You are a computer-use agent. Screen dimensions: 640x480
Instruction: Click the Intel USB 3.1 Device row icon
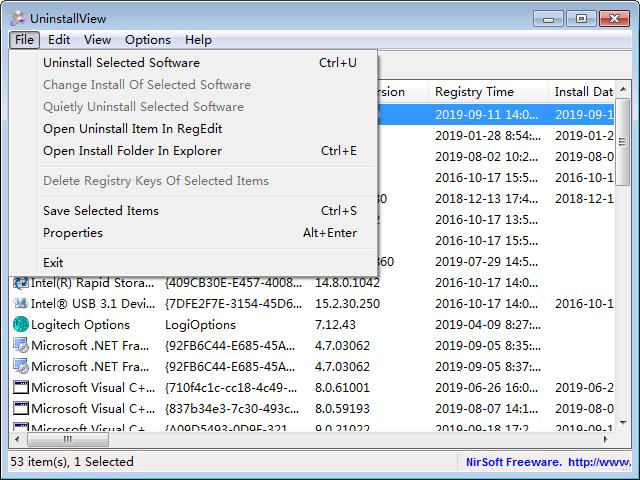tap(20, 304)
